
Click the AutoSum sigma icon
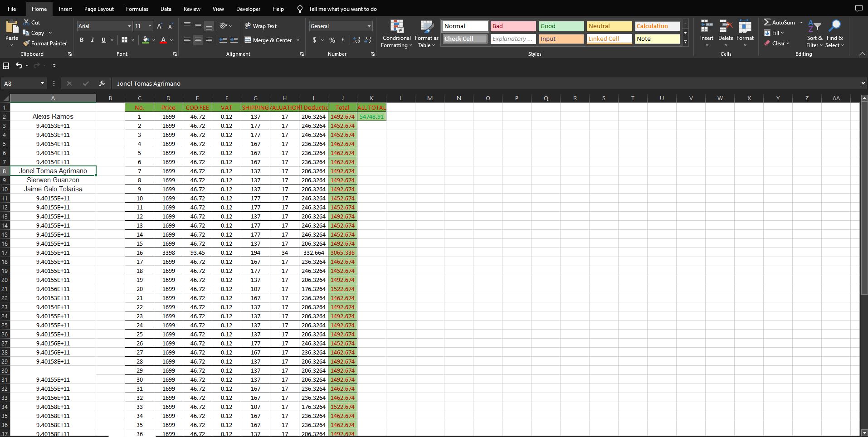point(767,22)
